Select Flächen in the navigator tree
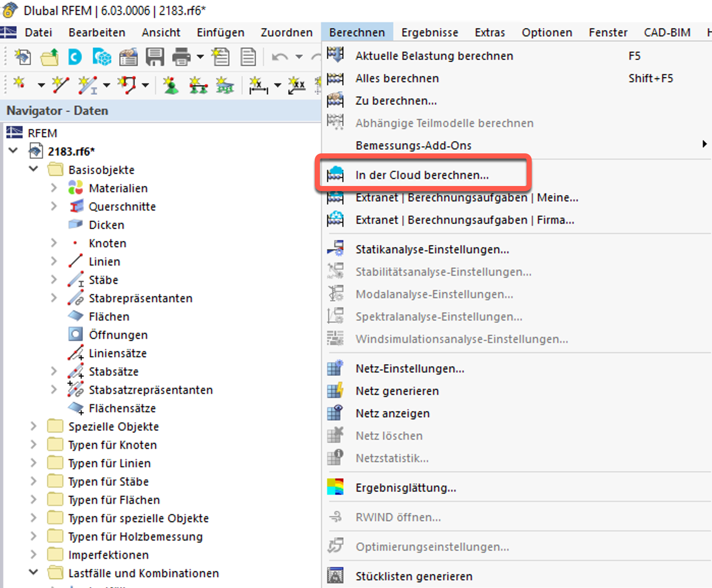Viewport: 712px width, 588px height. point(109,316)
